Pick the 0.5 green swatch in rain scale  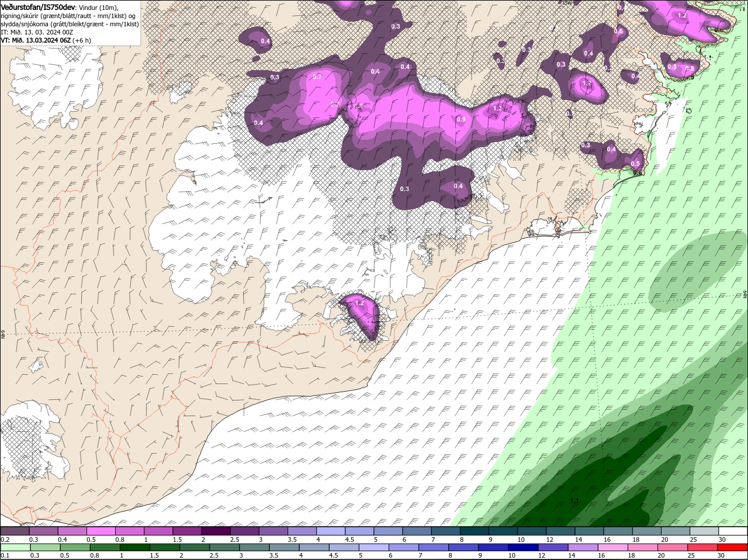click(x=75, y=548)
